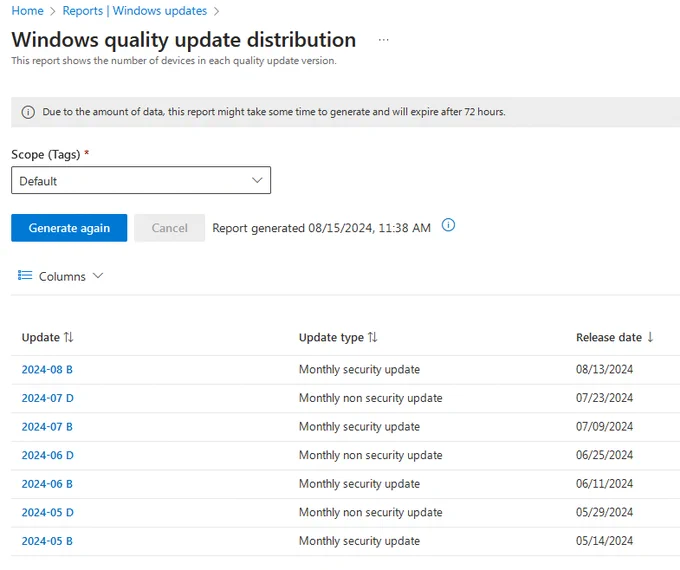The image size is (680, 570).
Task: Select the 05/29/2024 release date cell
Action: [605, 513]
